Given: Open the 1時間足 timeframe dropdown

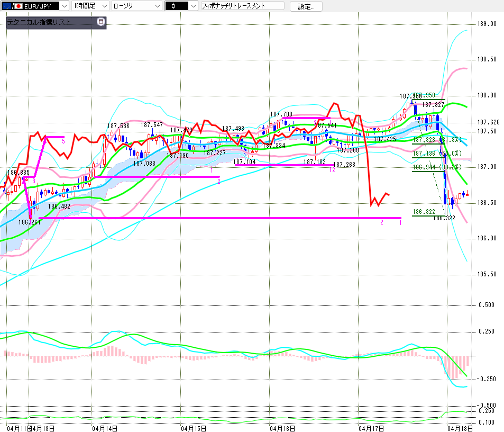Looking at the screenshot, I should pos(104,6).
